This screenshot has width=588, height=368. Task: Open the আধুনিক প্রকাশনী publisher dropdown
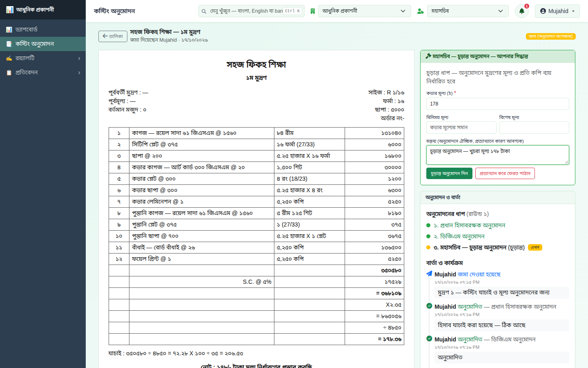(x=364, y=11)
